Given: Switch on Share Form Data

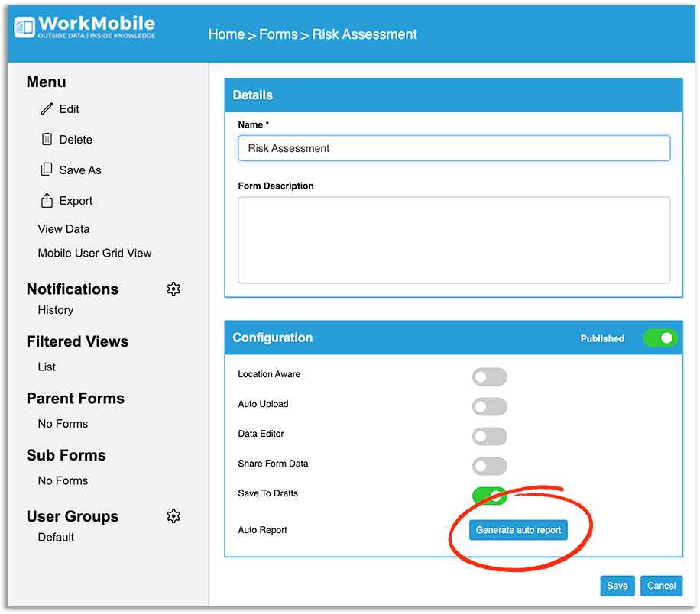Looking at the screenshot, I should tap(490, 467).
